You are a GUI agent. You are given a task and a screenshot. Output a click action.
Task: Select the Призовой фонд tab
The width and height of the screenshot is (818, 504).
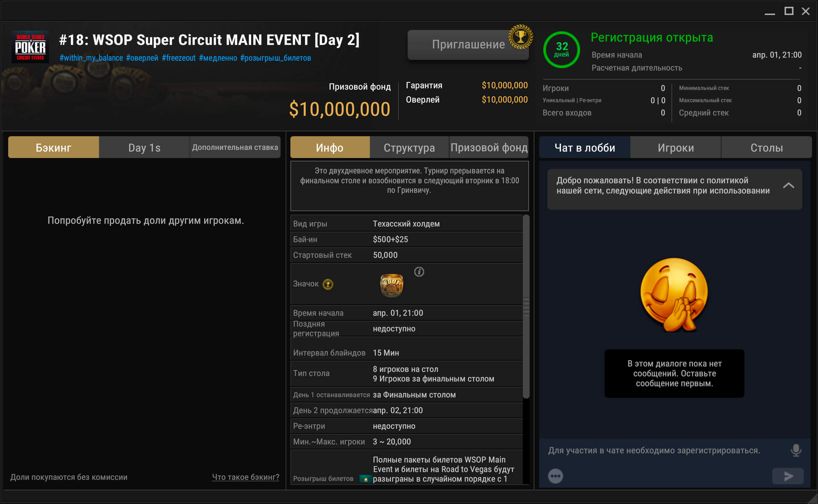pyautogui.click(x=489, y=147)
